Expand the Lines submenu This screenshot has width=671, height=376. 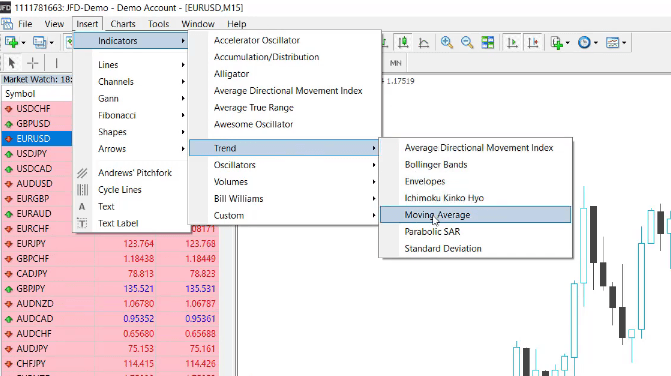pos(131,65)
